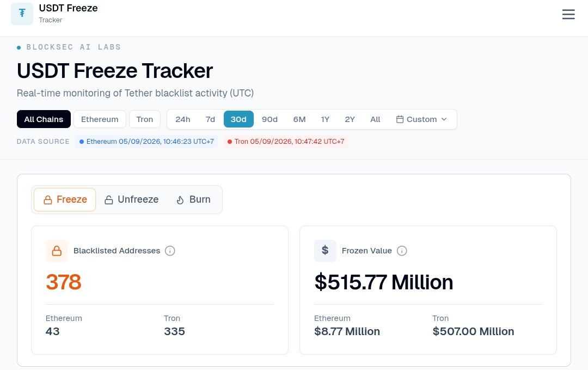Click the 378 blacklisted addresses total

click(x=63, y=282)
